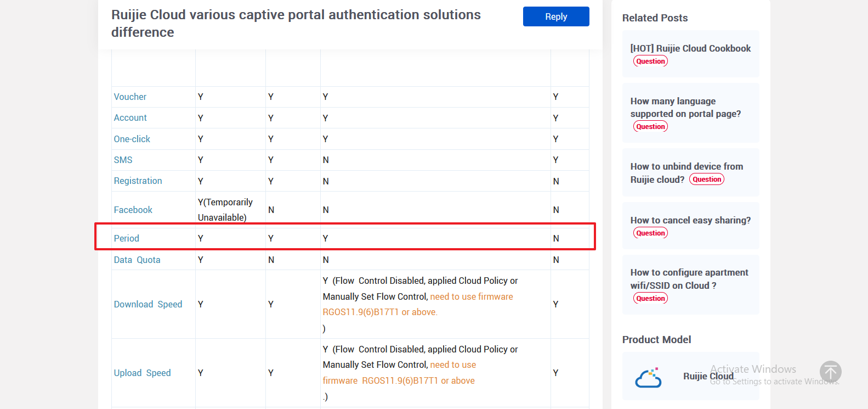Viewport: 868px width, 409px height.
Task: Open the SMS link
Action: point(123,160)
